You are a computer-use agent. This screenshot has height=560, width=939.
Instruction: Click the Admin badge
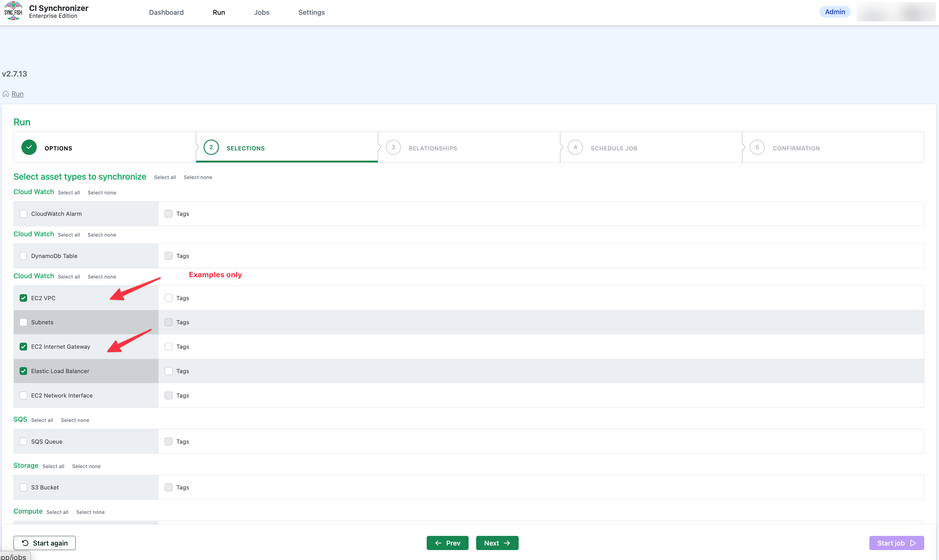tap(835, 12)
